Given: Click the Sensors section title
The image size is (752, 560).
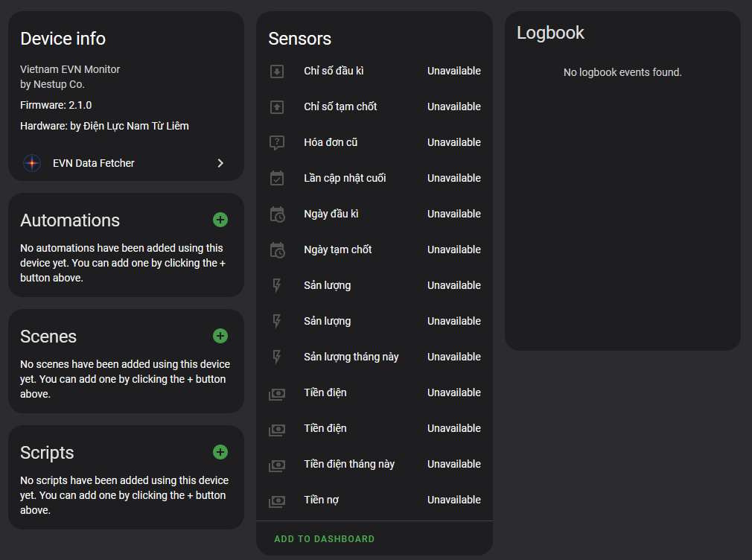Looking at the screenshot, I should pos(299,39).
